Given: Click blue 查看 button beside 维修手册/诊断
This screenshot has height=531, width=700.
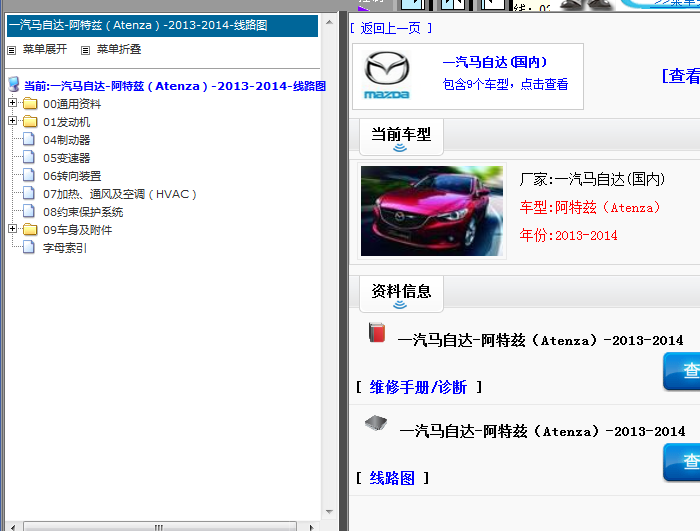Looking at the screenshot, I should click(x=682, y=371).
